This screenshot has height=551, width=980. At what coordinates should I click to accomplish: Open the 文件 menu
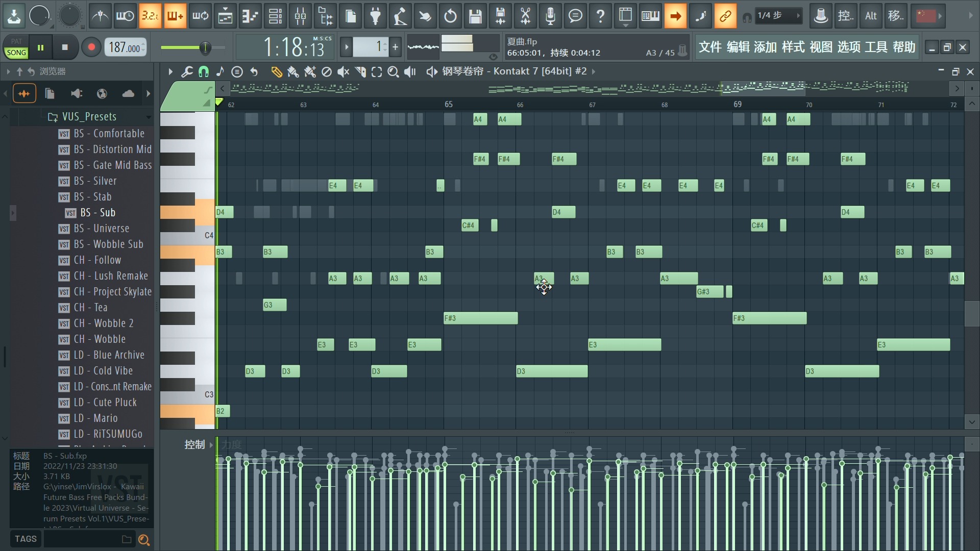click(710, 47)
